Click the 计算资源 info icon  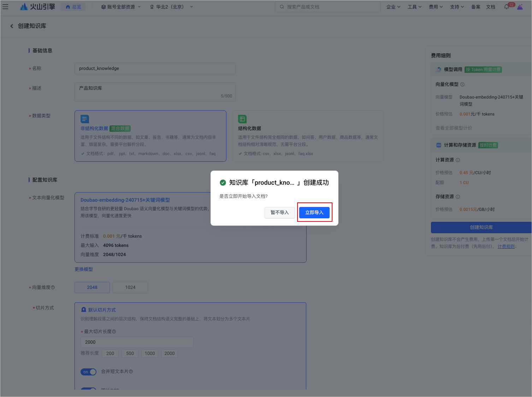point(458,160)
